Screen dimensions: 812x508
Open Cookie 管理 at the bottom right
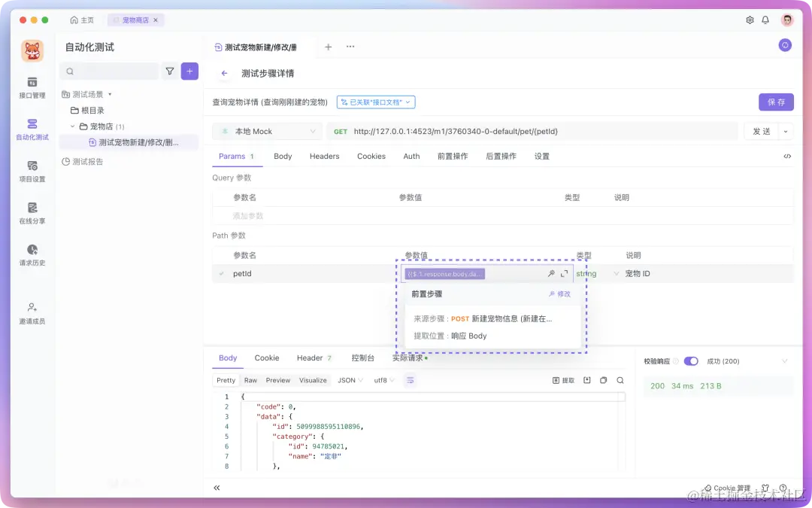pyautogui.click(x=726, y=488)
